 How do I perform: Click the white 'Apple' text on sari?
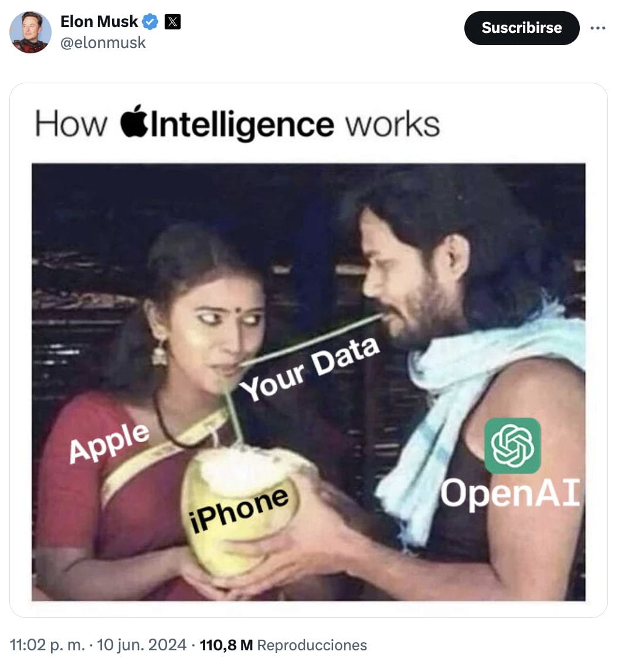click(x=109, y=443)
